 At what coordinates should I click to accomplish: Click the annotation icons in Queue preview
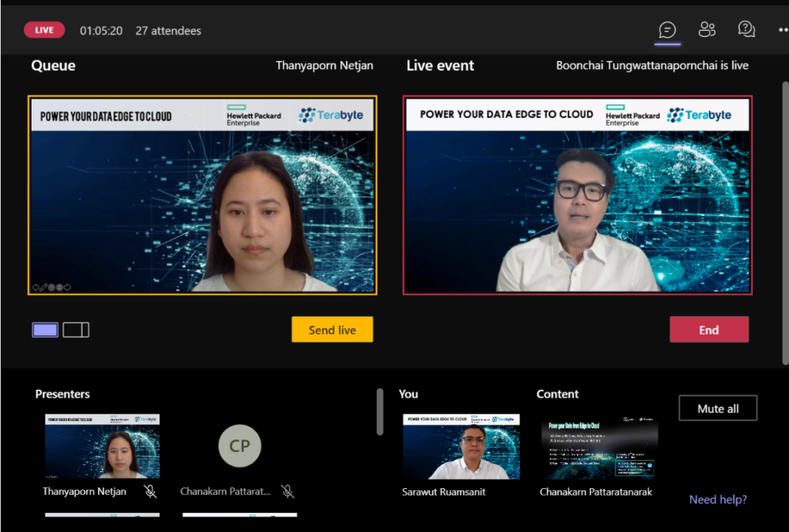pos(52,287)
